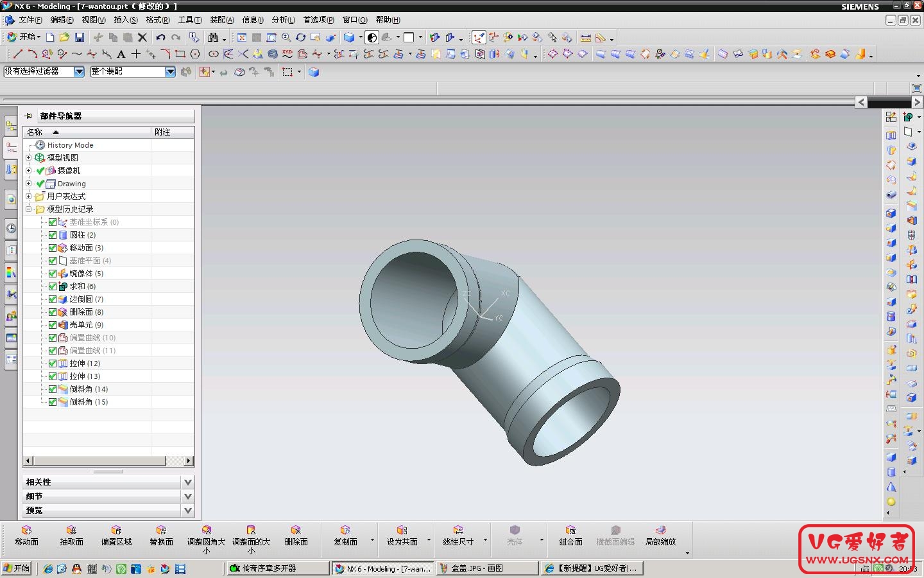Toggle checkbox for 镜像体 (5) feature
This screenshot has height=578, width=924.
coord(53,274)
